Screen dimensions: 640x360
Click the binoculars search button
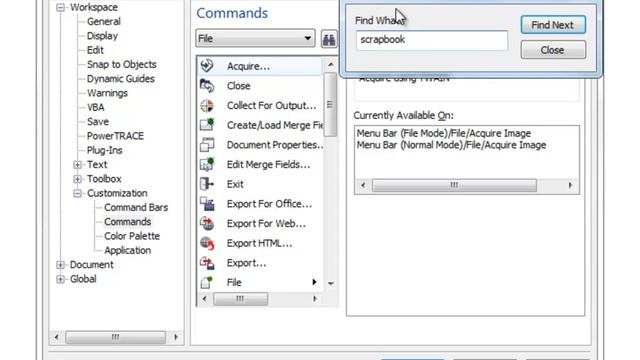(x=329, y=39)
